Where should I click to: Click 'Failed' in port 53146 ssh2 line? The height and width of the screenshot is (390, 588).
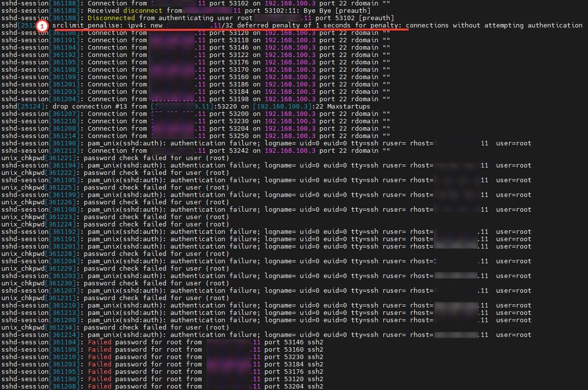(x=99, y=342)
